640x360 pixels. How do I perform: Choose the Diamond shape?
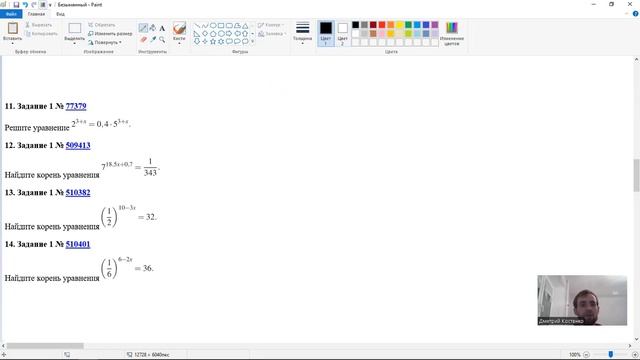tap(205, 33)
